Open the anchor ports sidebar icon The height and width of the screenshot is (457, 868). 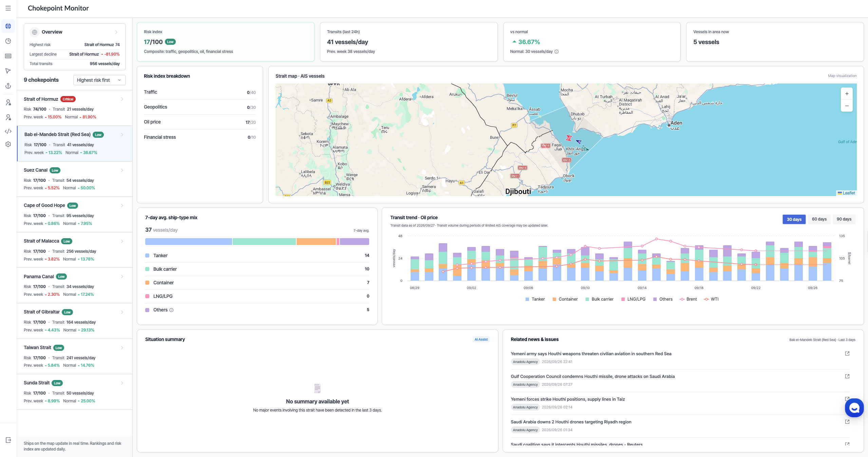pos(8,86)
